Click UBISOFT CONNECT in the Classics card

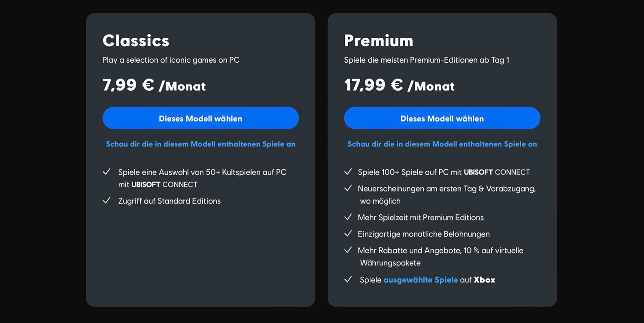click(x=164, y=185)
